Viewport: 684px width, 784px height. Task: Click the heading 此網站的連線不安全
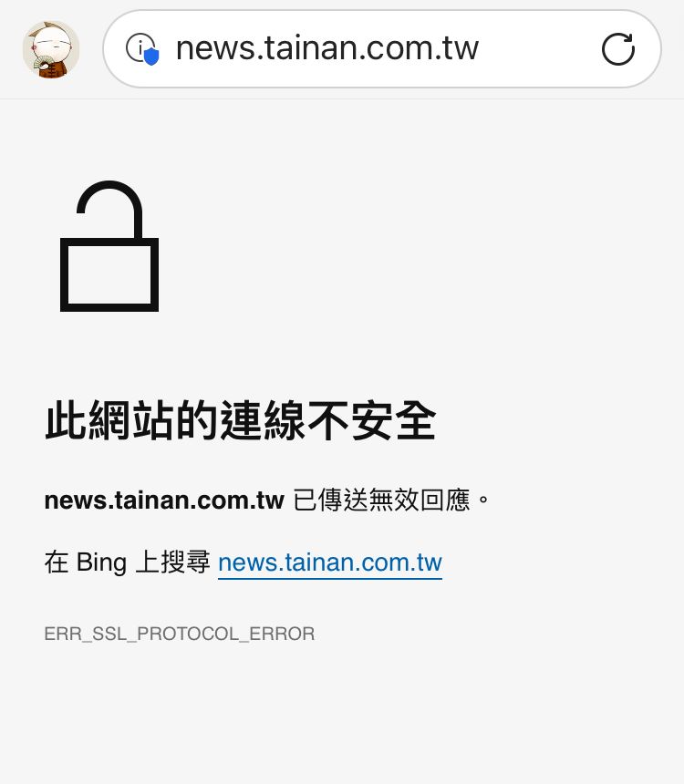tap(241, 420)
